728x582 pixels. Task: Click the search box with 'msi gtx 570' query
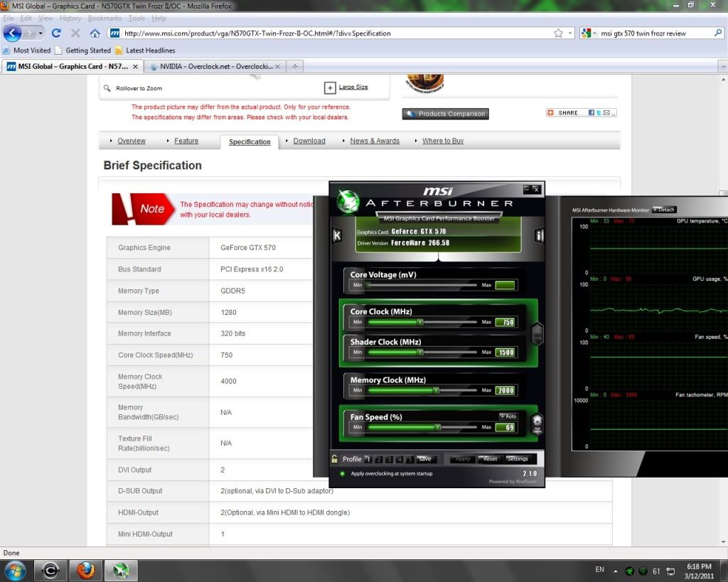point(655,33)
